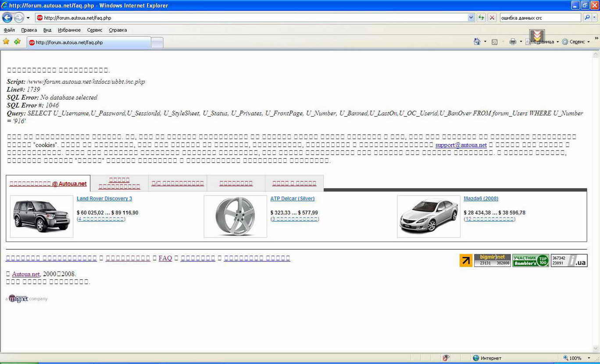Click the Refresh page icon
Viewport: 600px width, 364px height.
[x=481, y=18]
